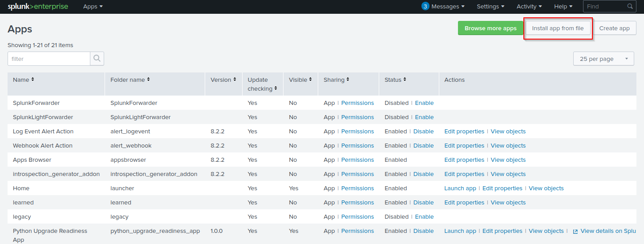Sort by Folder name column
644x244 pixels.
pos(148,80)
